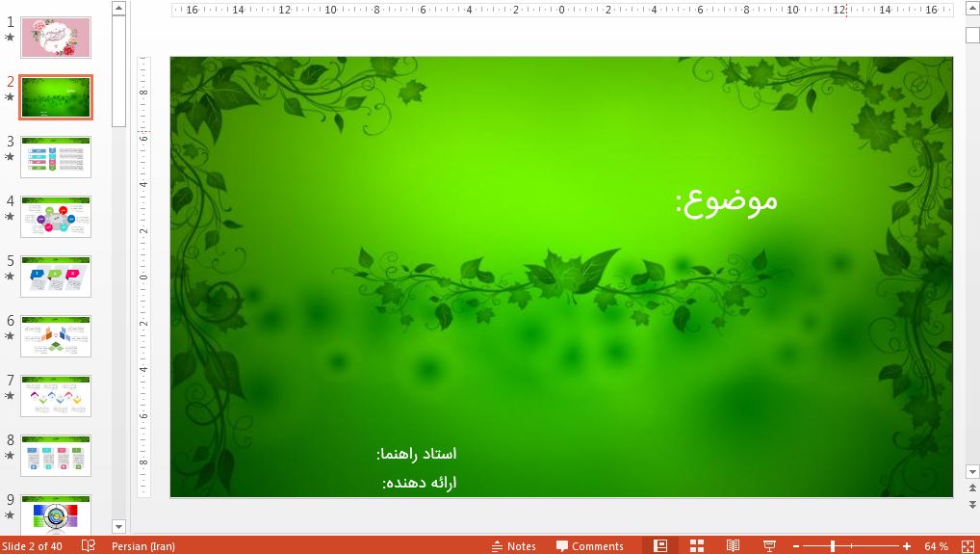Toggle the Notes pane
This screenshot has height=554, width=980.
(513, 546)
